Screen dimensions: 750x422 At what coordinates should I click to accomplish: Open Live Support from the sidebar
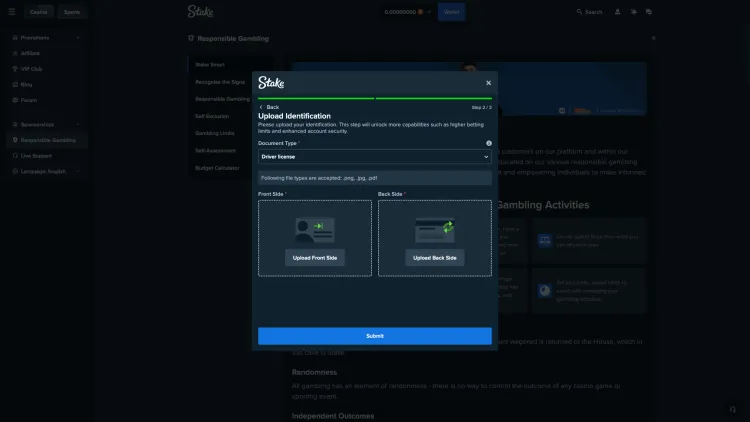coord(36,155)
